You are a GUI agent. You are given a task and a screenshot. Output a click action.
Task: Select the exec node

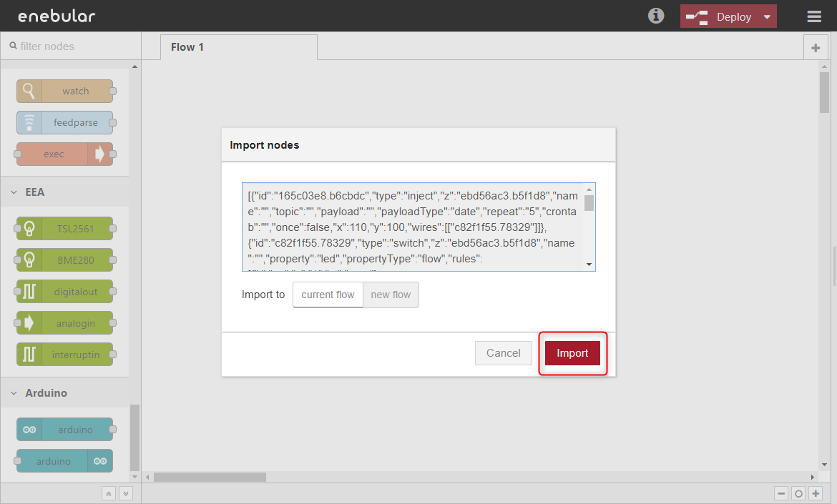coord(65,154)
